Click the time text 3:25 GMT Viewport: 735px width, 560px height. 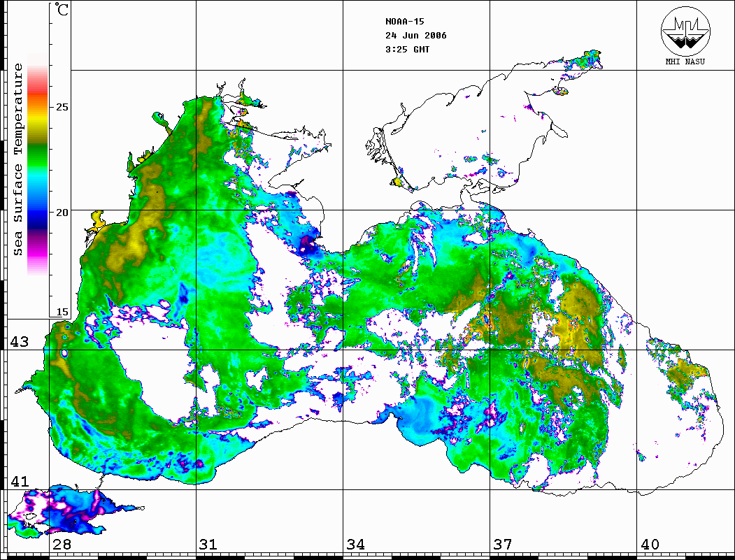coord(407,50)
